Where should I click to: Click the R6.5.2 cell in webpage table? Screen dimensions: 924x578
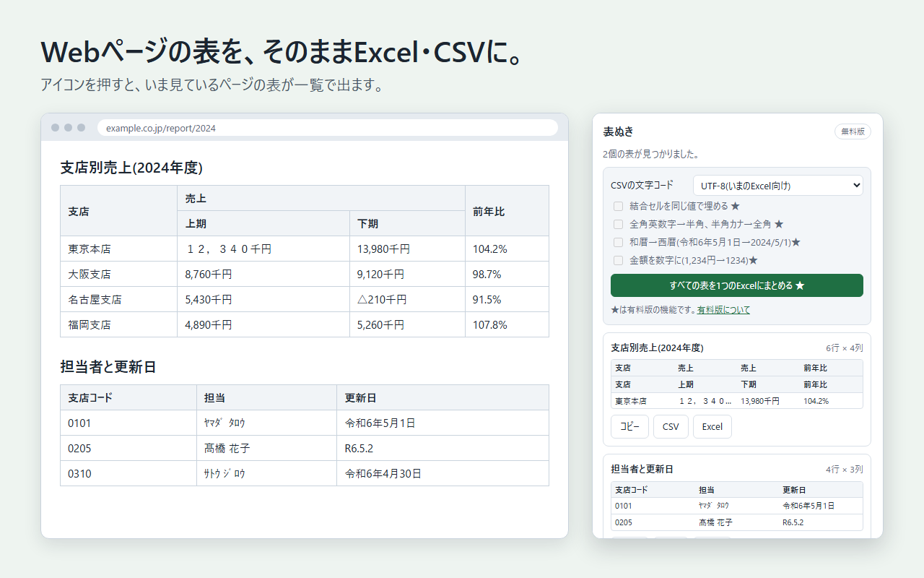click(x=443, y=448)
